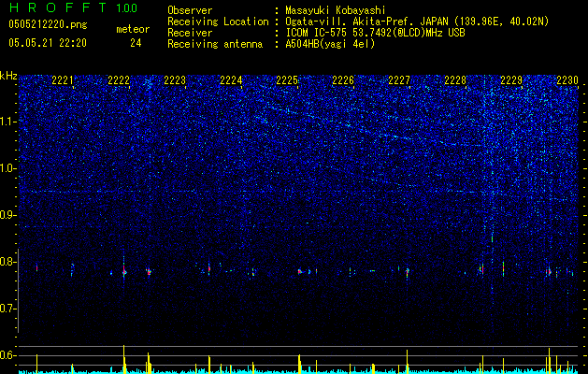Viewport: 588px width, 374px height.
Task: Select the ICOM IC-575 53.7492 MHz receiver text
Action: coord(375,33)
